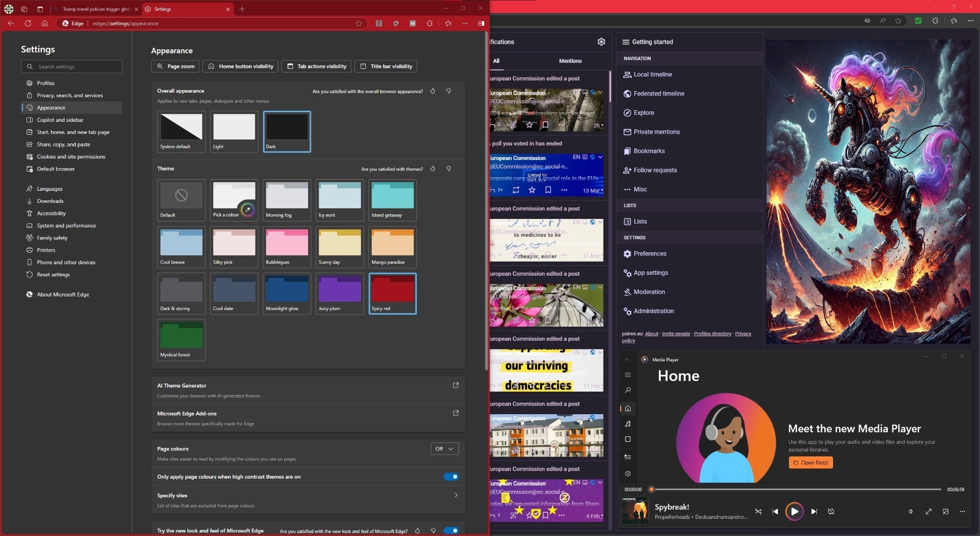Screen dimensions: 980x536
Task: Open Media Player music library icon
Action: pyautogui.click(x=628, y=424)
